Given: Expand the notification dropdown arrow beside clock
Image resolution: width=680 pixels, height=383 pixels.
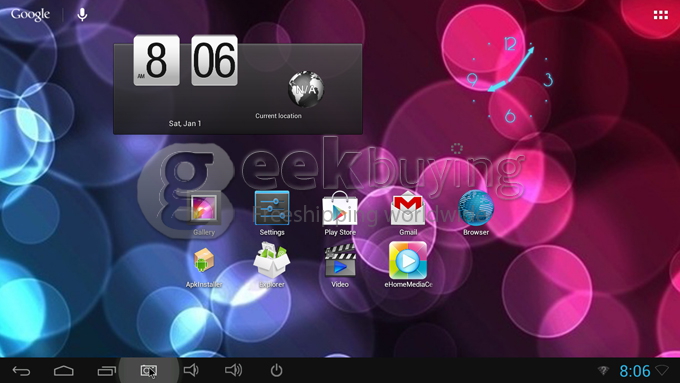Looking at the screenshot, I should [662, 370].
